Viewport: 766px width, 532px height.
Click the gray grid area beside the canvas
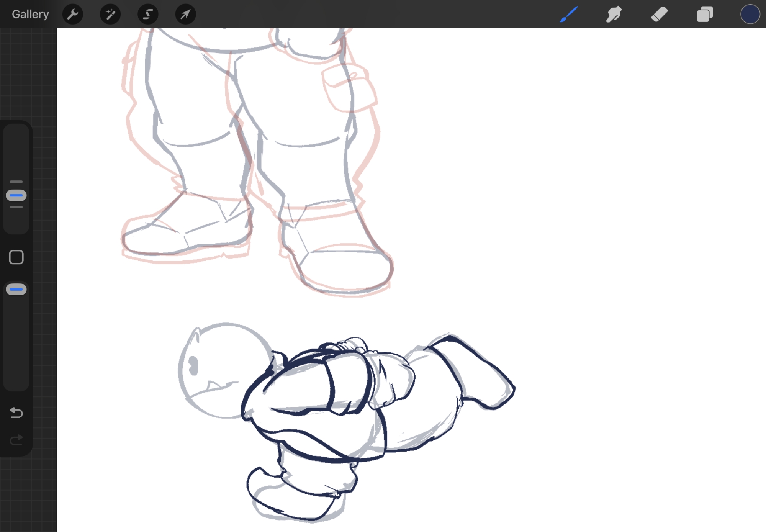pos(29,73)
